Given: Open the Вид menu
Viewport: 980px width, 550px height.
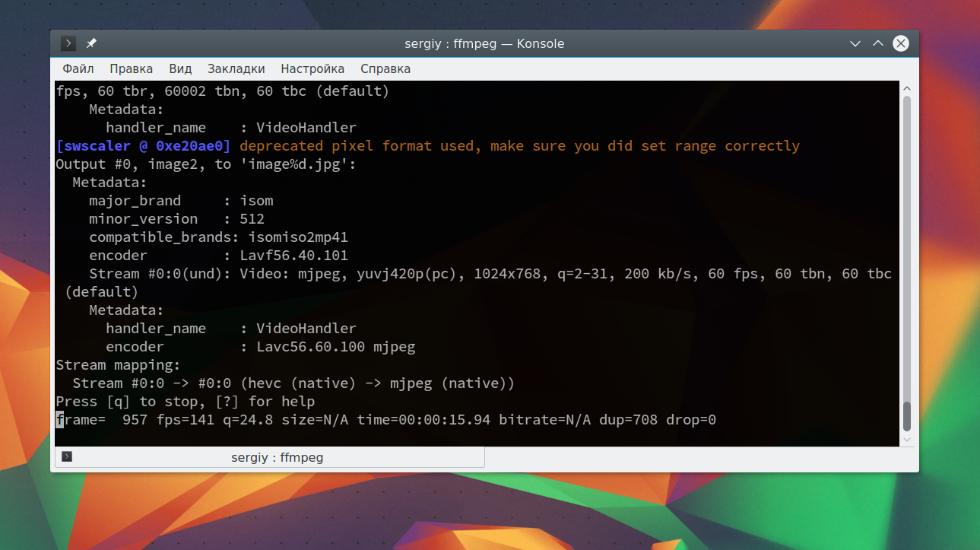Looking at the screenshot, I should (180, 68).
